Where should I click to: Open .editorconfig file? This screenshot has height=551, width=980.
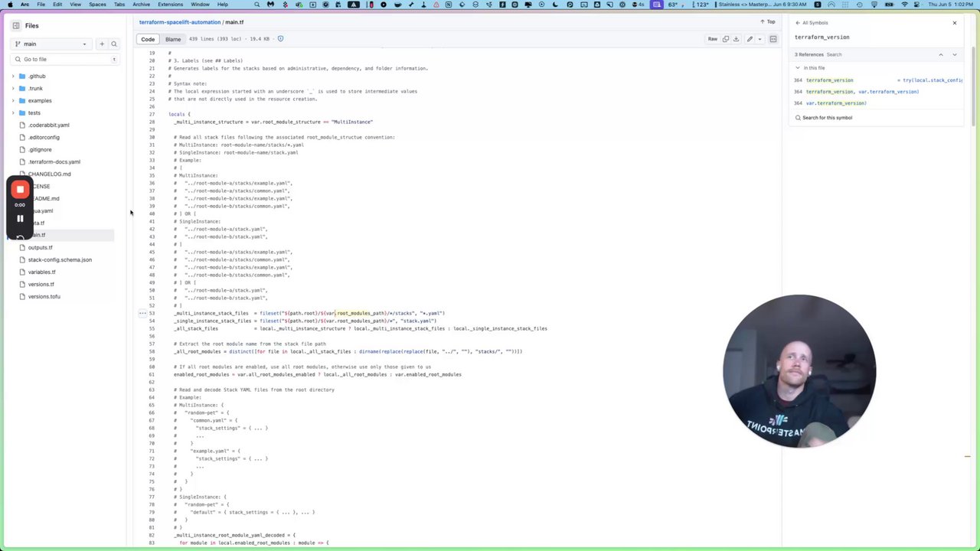coord(44,137)
